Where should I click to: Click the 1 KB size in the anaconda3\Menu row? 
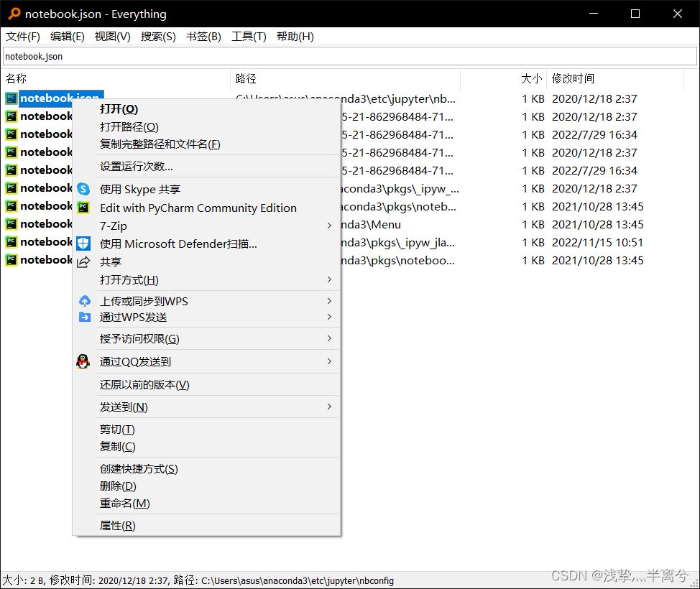[x=533, y=224]
